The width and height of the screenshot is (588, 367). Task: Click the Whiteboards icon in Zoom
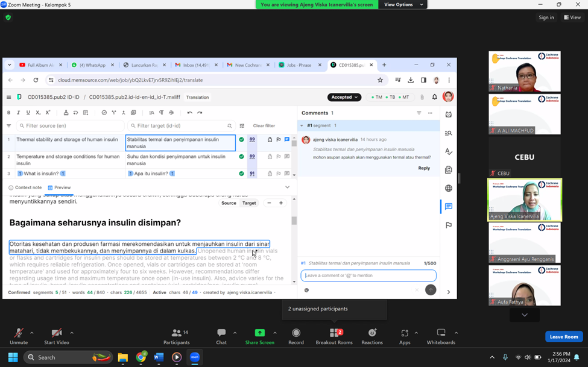coord(441,333)
